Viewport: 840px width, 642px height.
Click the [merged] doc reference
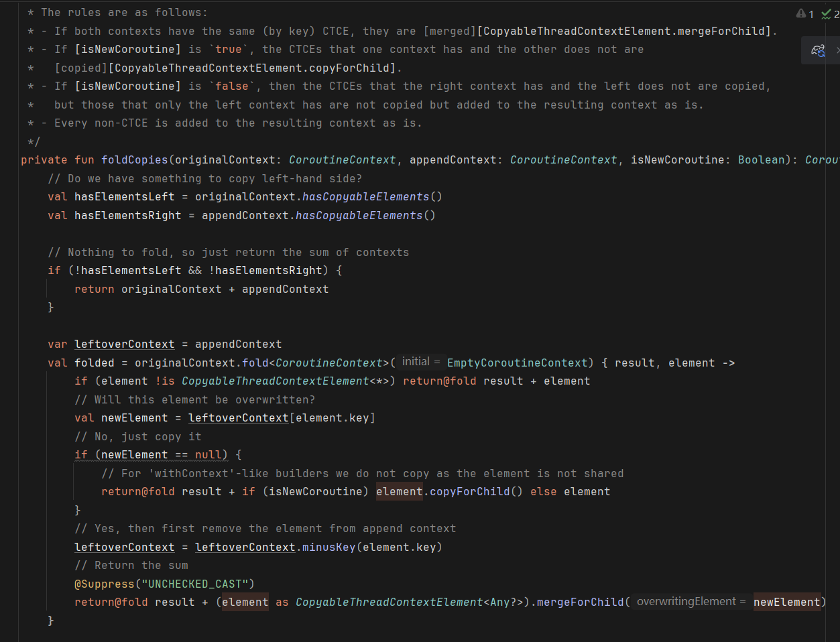(450, 31)
